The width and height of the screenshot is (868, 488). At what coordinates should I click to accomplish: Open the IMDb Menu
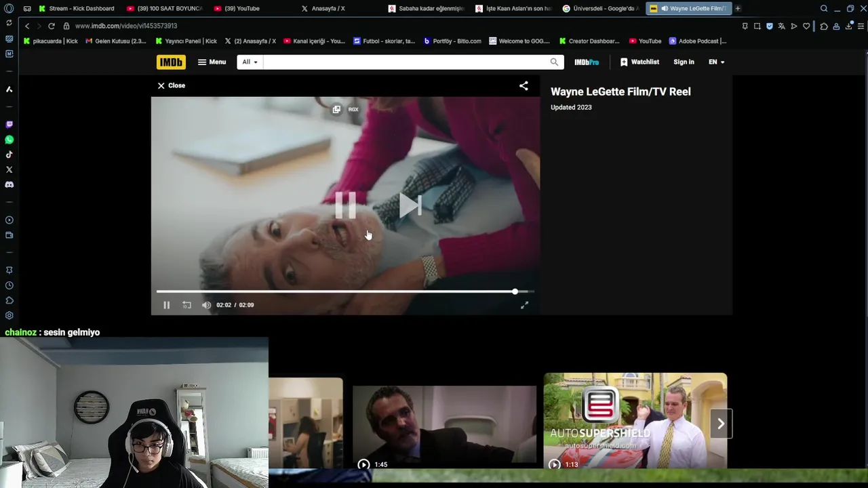pyautogui.click(x=212, y=62)
